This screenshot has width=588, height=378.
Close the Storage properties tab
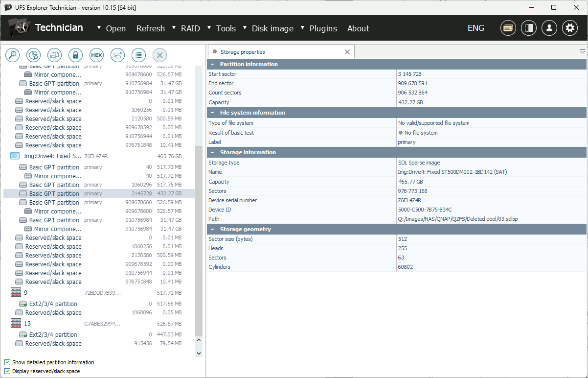tap(347, 51)
